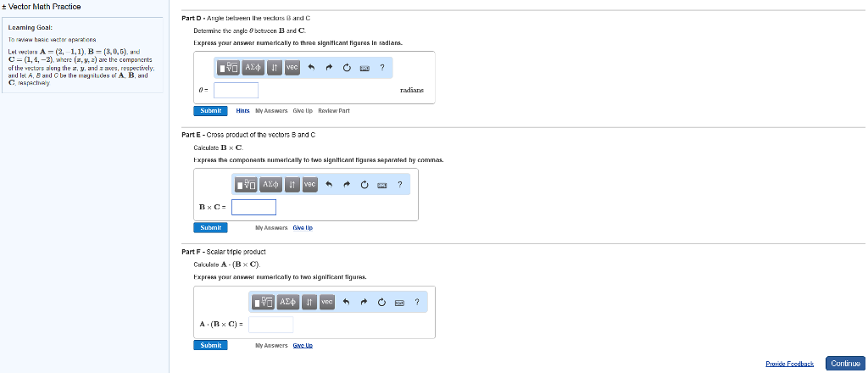Open help for Part D answer toolbar
The width and height of the screenshot is (868, 373).
(382, 68)
